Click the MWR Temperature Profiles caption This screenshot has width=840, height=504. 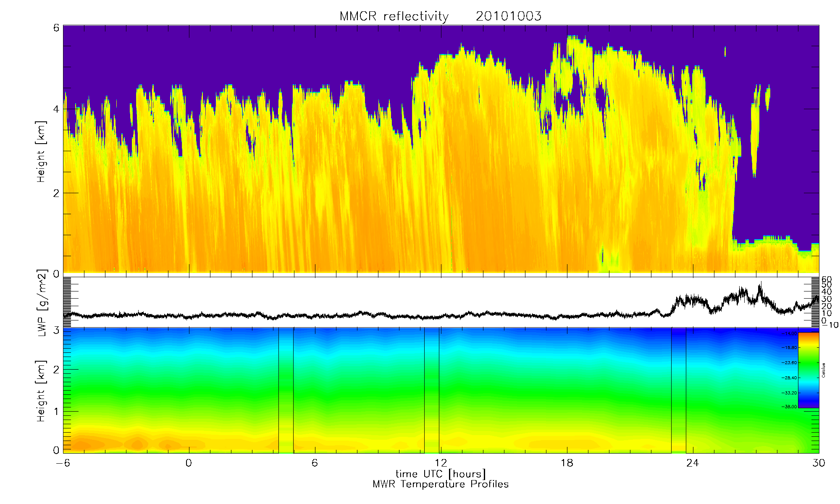[x=441, y=484]
